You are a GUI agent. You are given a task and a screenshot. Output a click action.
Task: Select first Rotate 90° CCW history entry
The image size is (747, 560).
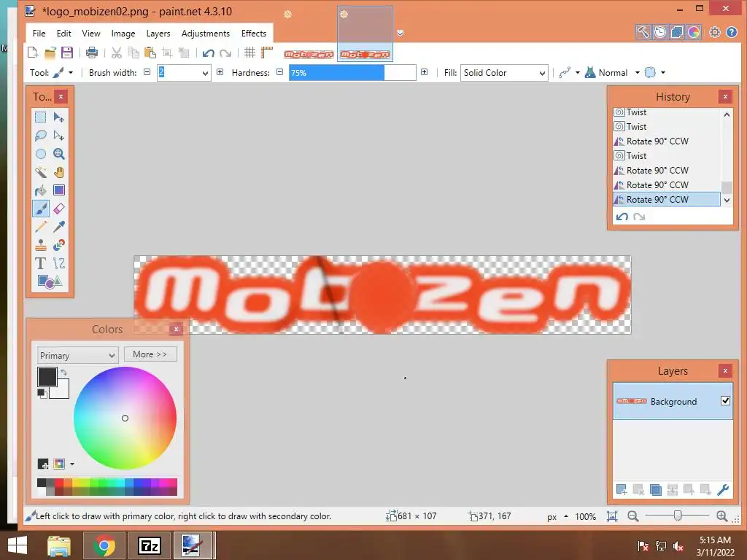[657, 141]
